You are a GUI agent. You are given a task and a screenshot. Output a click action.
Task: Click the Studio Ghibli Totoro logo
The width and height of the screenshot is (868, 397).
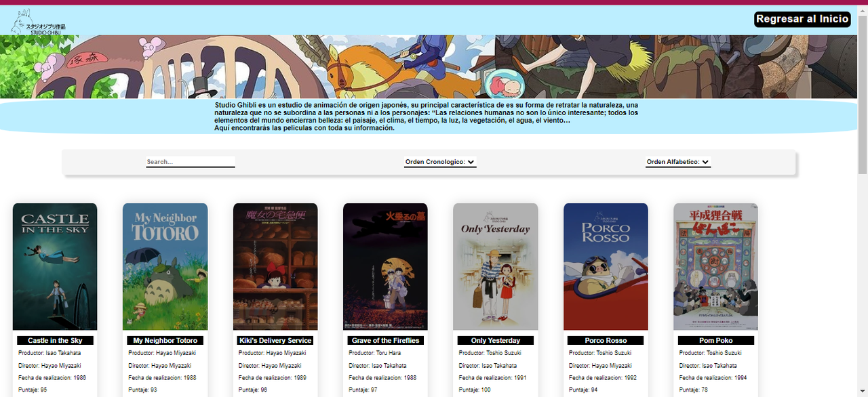click(x=37, y=22)
